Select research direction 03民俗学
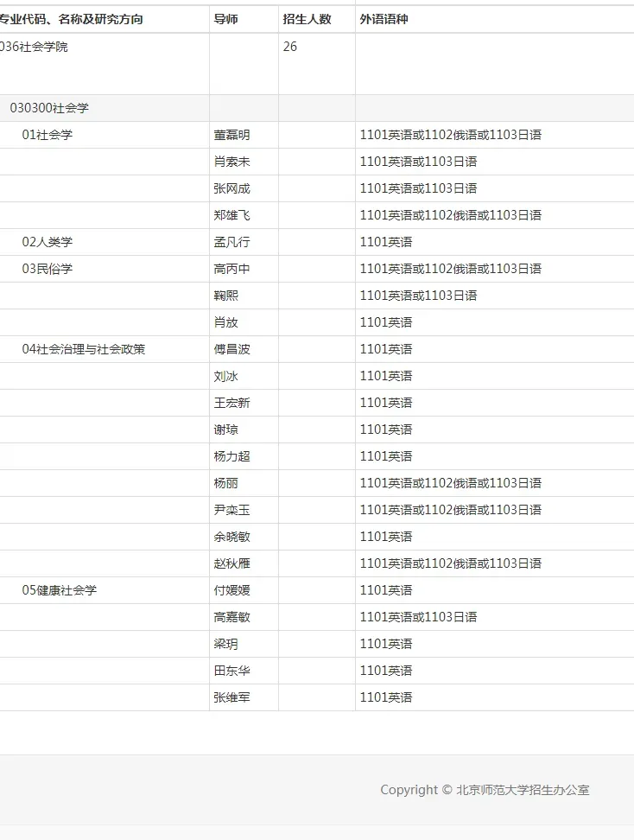 point(48,269)
